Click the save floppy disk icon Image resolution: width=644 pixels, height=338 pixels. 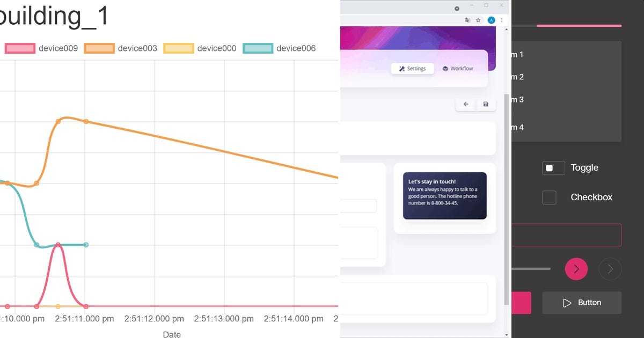[486, 104]
